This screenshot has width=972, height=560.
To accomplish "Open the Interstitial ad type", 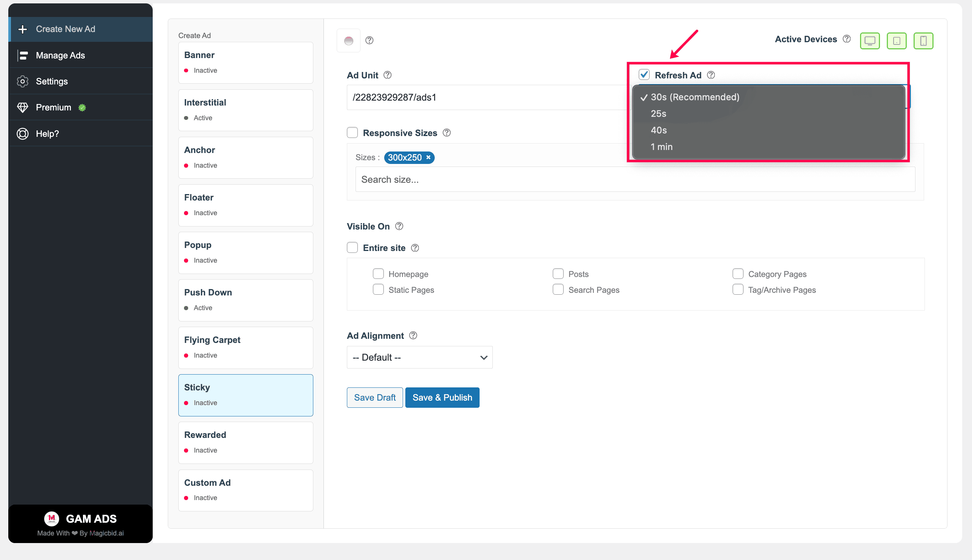I will (x=245, y=110).
